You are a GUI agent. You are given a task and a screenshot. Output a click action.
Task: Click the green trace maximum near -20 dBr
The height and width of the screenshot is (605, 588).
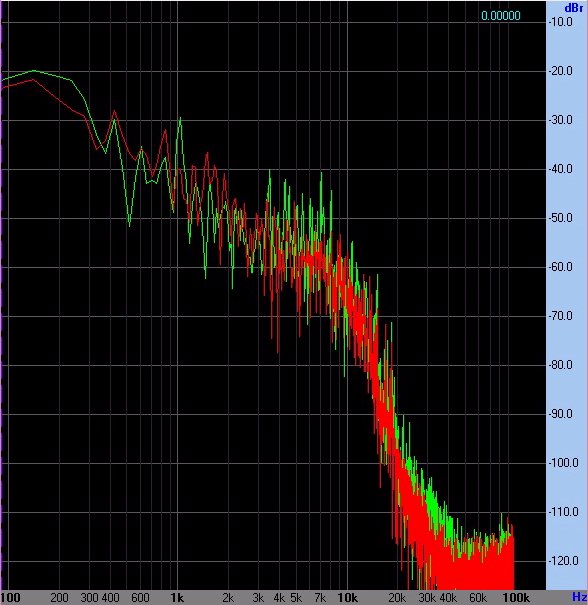coord(34,71)
